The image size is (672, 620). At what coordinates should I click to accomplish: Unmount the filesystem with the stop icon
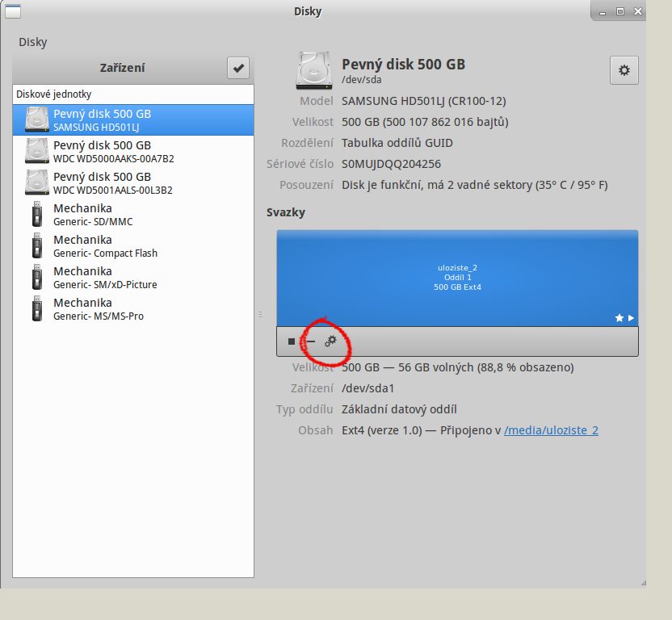[x=292, y=341]
